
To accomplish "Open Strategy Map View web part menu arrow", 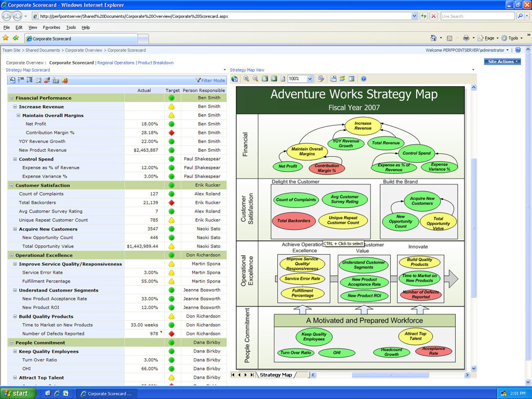I will click(x=473, y=70).
